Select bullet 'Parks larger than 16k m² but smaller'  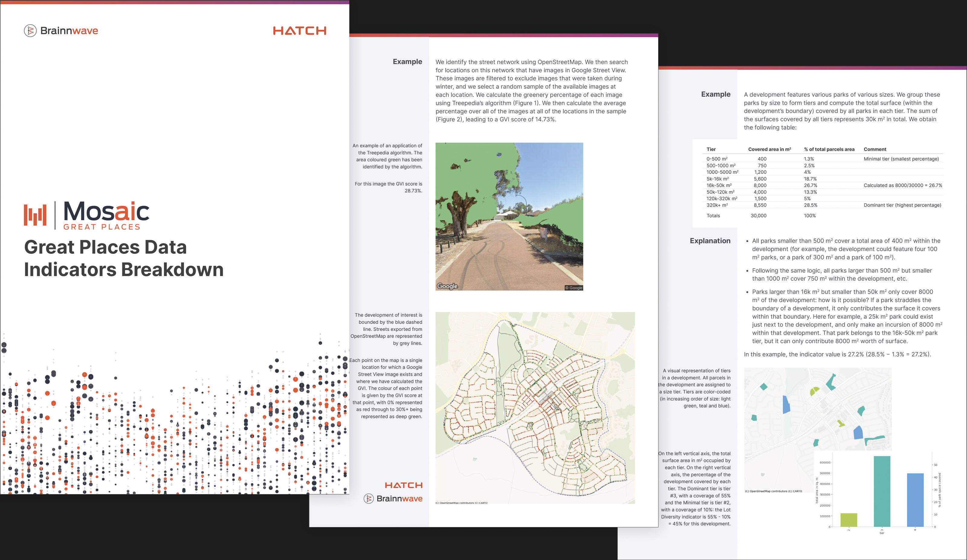click(x=847, y=317)
